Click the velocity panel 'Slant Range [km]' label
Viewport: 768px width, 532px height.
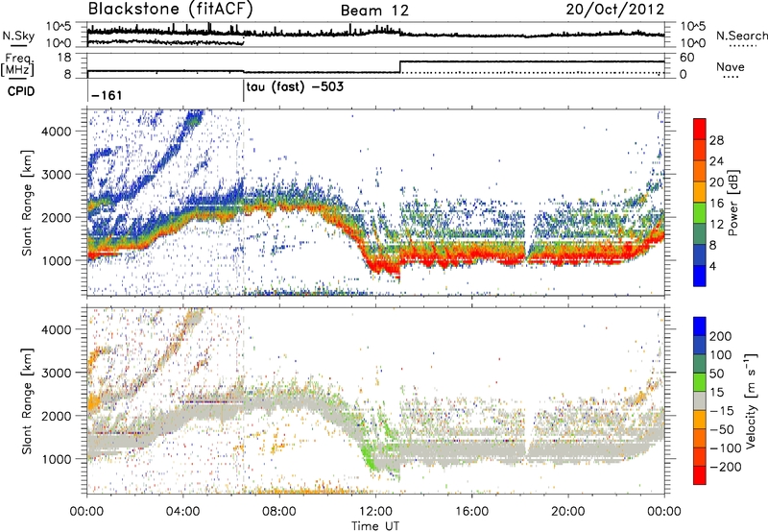27,400
